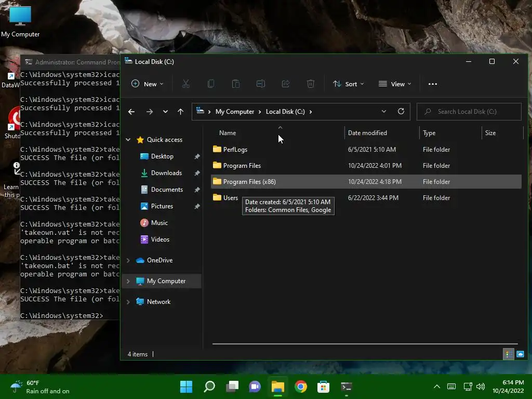Click the volume speaker tray icon
The height and width of the screenshot is (399, 532).
tap(481, 387)
